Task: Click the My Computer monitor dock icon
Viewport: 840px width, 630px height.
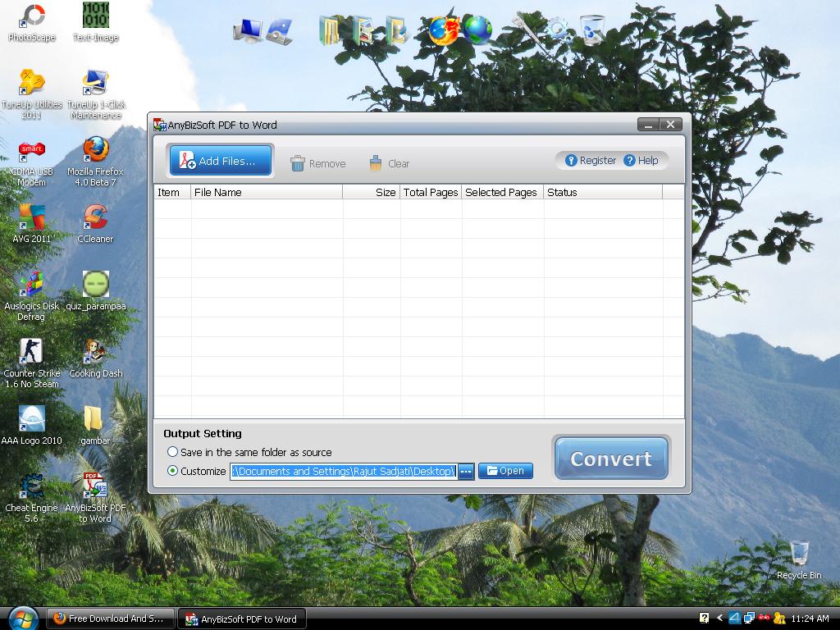Action: [248, 30]
